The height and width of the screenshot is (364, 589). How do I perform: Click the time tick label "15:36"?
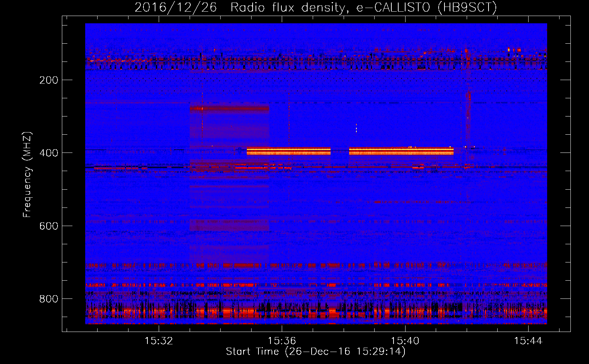[282, 341]
